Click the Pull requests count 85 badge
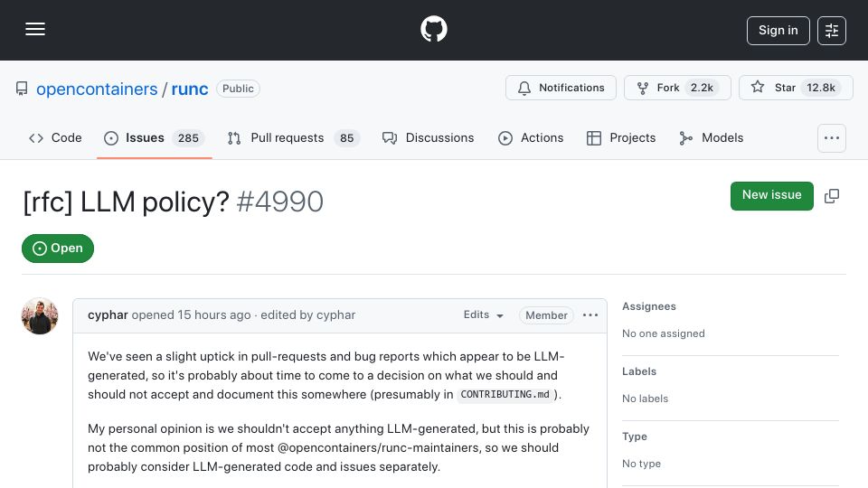This screenshot has height=488, width=868. click(346, 137)
